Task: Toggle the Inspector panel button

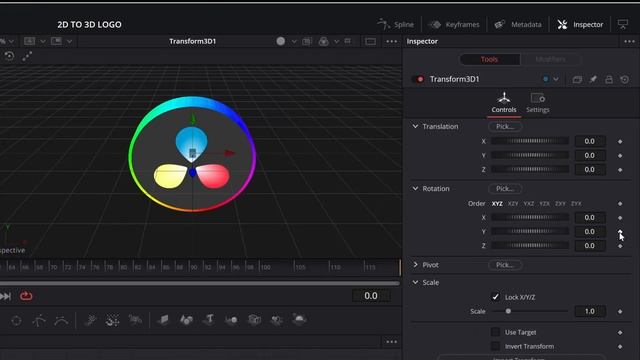Action: click(580, 24)
